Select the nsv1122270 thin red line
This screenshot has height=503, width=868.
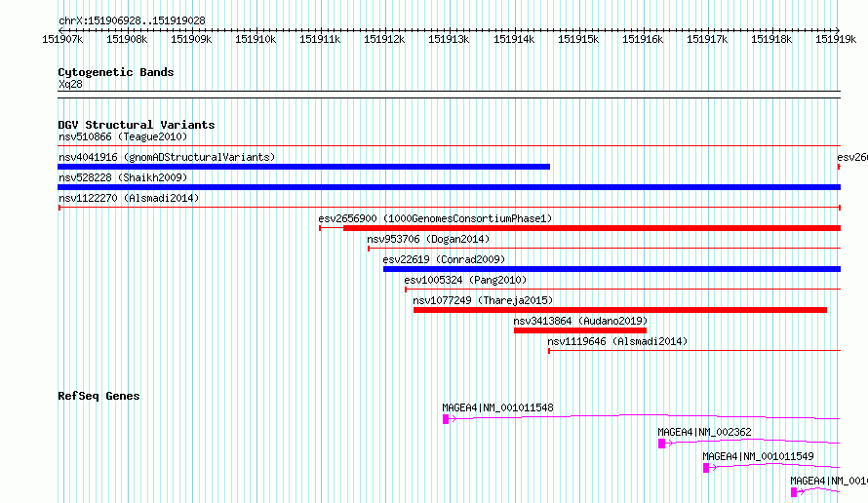click(x=449, y=208)
